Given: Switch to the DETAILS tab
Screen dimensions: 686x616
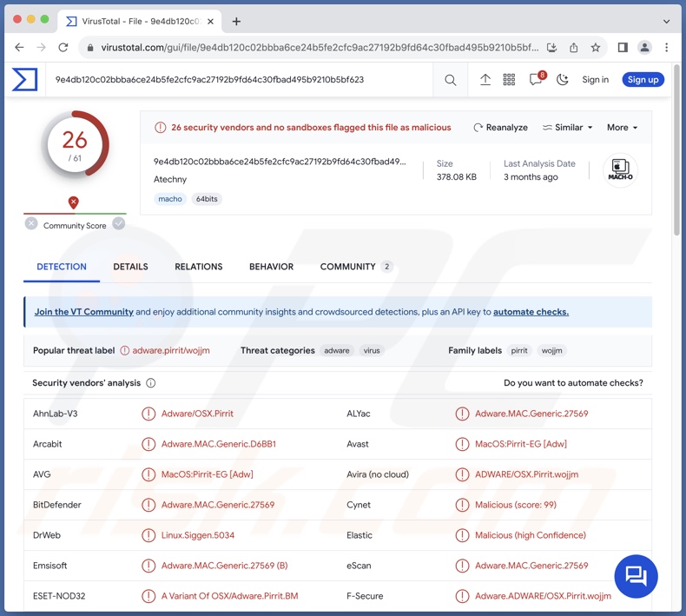Looking at the screenshot, I should [130, 267].
